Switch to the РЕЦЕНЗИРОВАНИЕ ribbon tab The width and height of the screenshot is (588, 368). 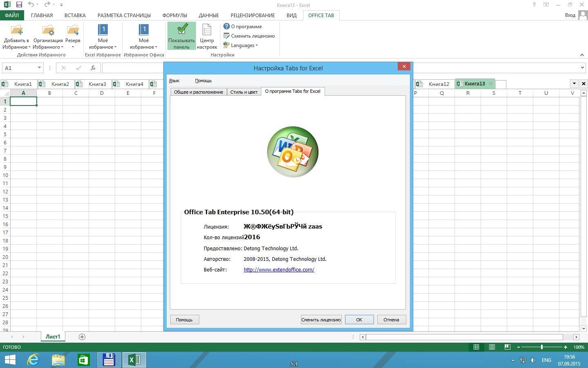point(253,15)
